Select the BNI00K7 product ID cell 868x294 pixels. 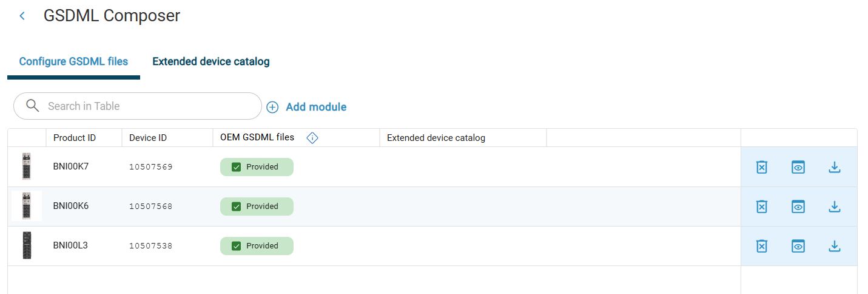[x=71, y=166]
